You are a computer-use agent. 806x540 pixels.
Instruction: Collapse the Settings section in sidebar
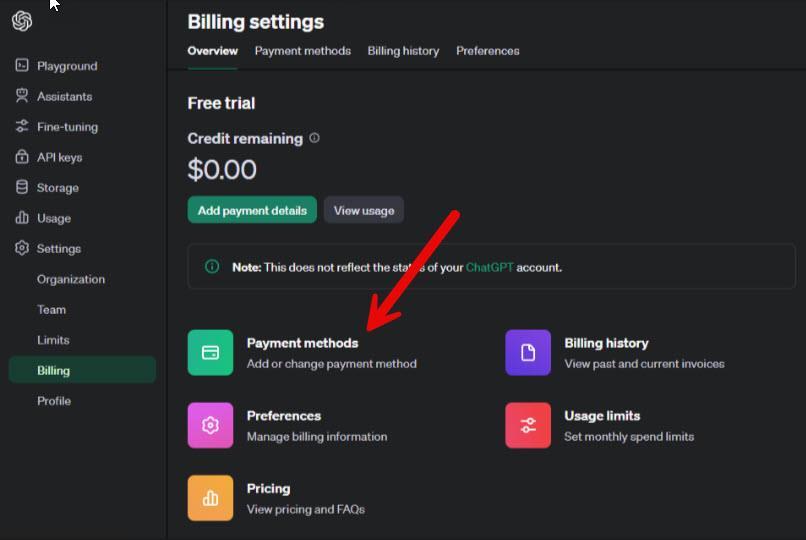(x=58, y=248)
